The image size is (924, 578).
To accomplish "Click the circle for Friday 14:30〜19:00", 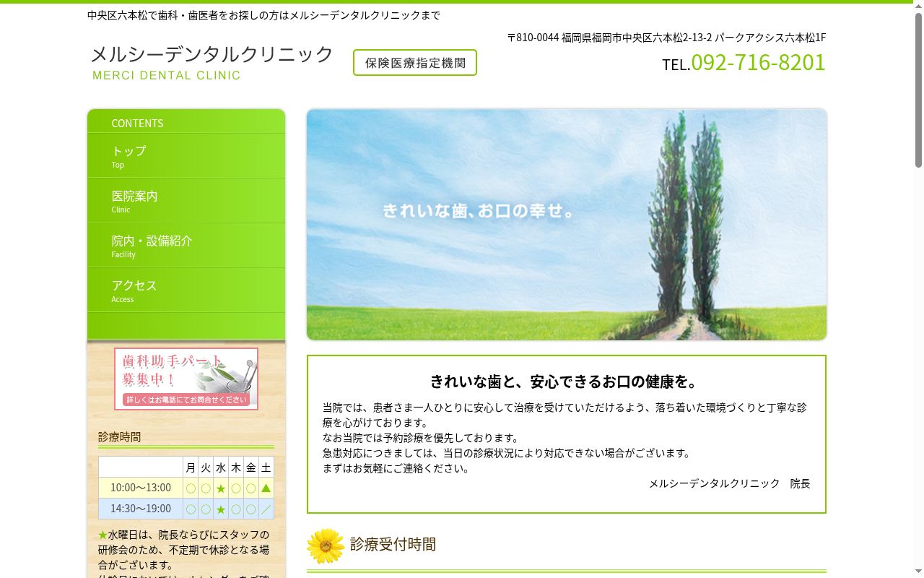I will point(250,509).
